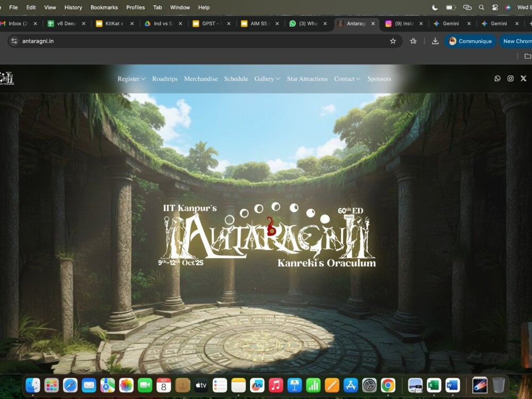Image resolution: width=532 pixels, height=399 pixels.
Task: Launch Keynote from the Dock
Action: (295, 385)
